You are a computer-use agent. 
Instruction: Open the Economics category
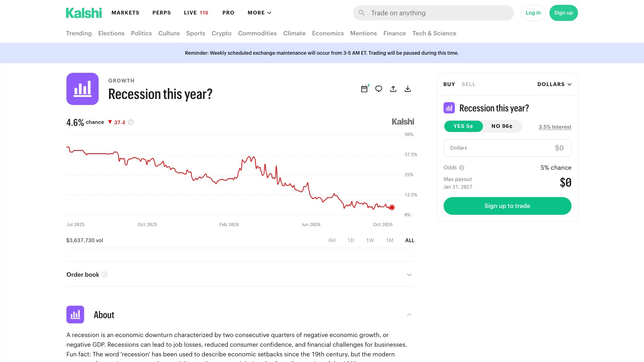[328, 33]
